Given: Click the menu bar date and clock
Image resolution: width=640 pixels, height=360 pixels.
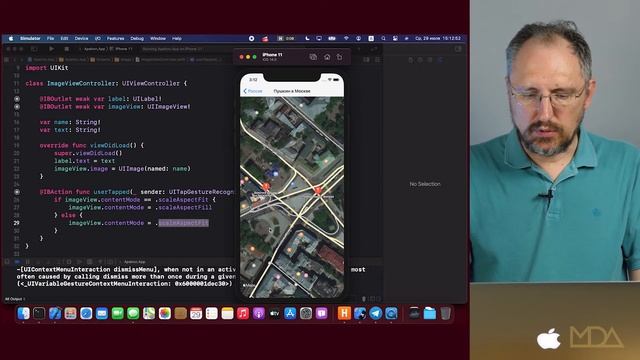Looking at the screenshot, I should tap(438, 38).
